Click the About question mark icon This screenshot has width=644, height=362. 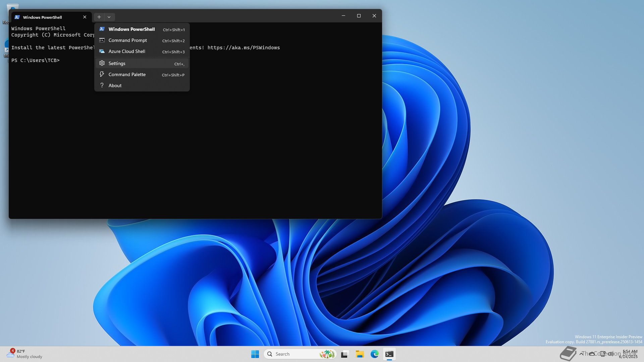coord(102,85)
